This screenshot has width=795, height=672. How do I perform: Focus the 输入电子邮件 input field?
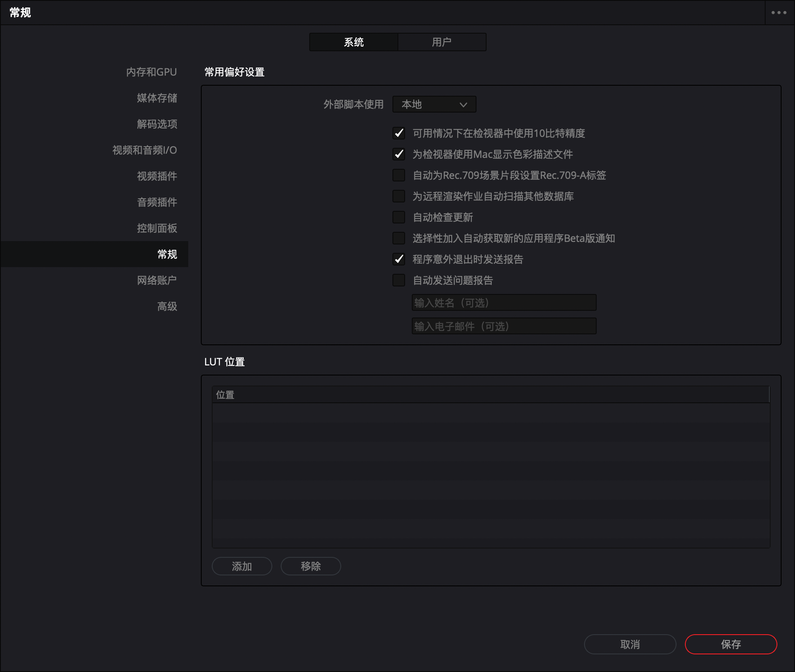point(504,326)
